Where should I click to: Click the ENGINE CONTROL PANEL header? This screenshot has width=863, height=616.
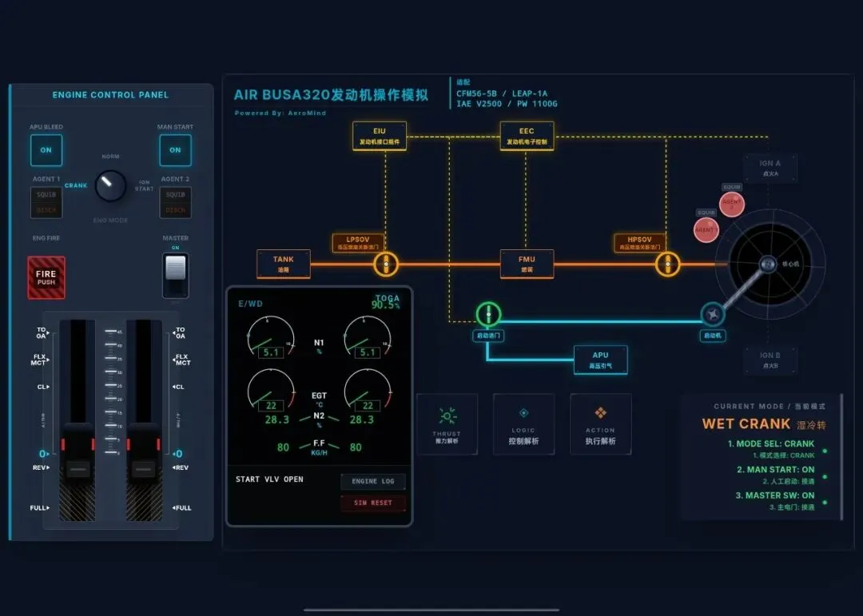click(x=110, y=95)
